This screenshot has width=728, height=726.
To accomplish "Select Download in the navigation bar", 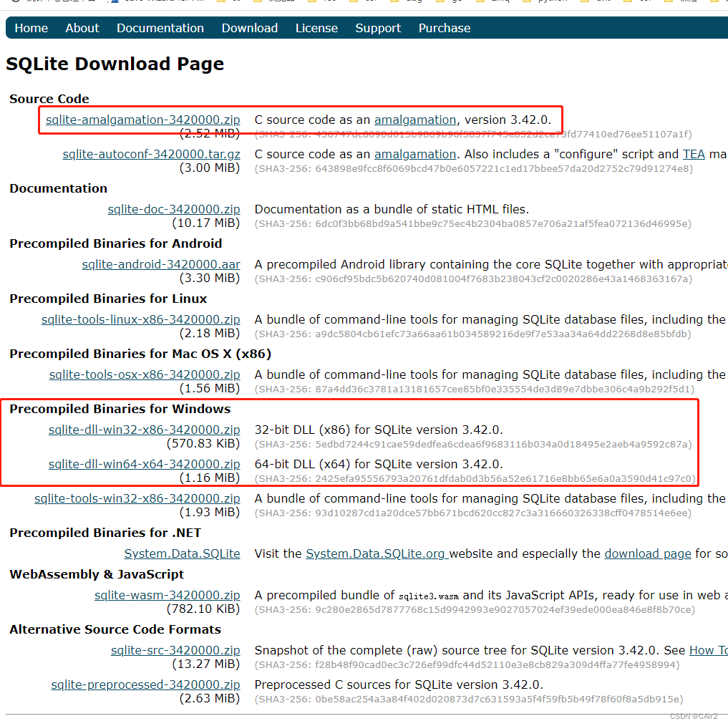I will coord(250,28).
